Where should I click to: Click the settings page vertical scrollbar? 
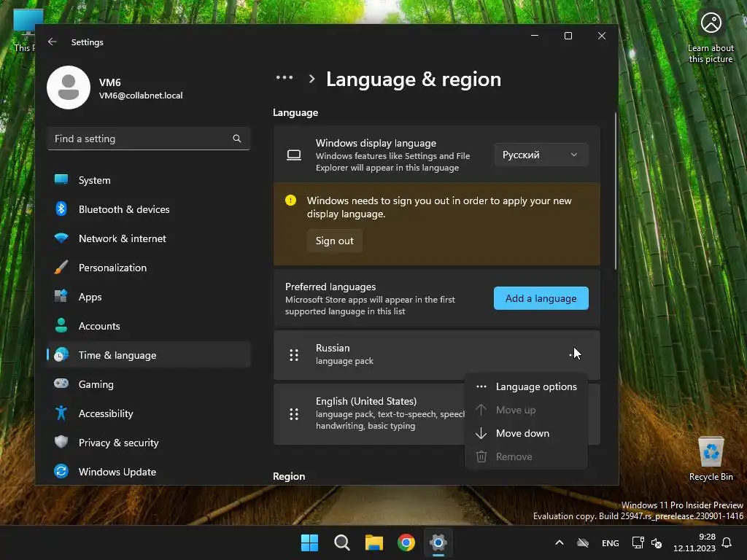[x=616, y=192]
